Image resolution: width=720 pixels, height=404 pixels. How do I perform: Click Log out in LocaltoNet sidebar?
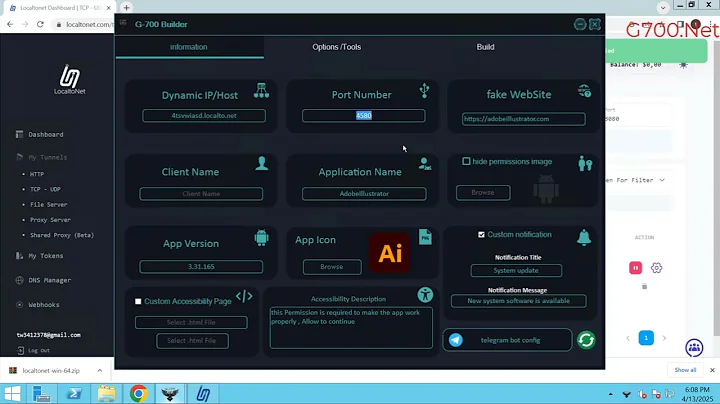(39, 350)
